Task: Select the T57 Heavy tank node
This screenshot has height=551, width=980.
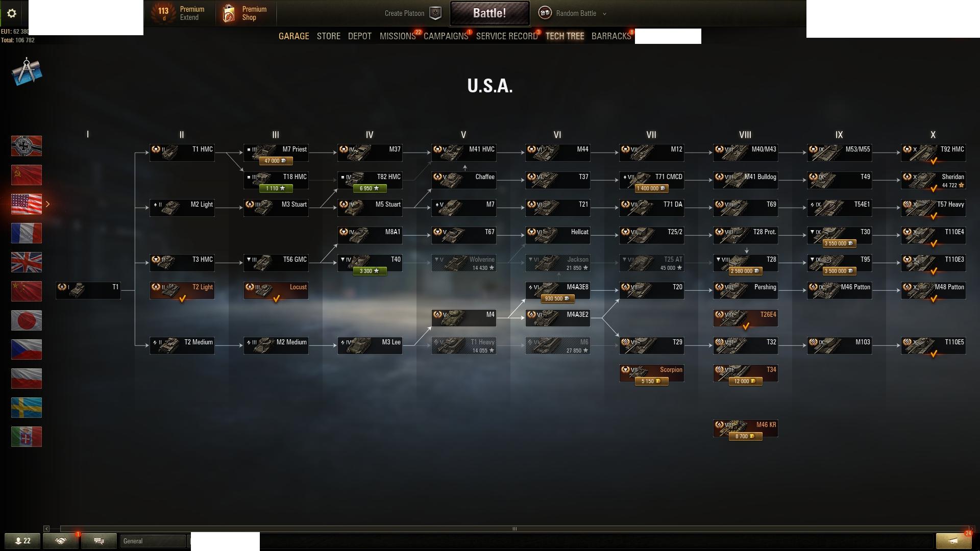Action: [x=933, y=209]
